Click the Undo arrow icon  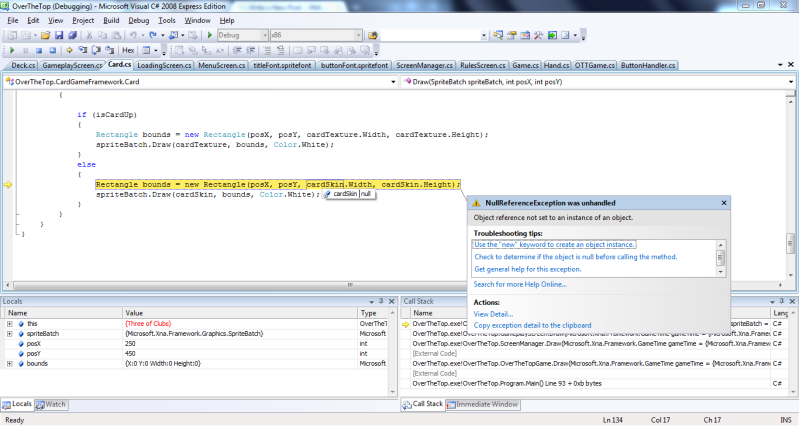click(x=133, y=35)
